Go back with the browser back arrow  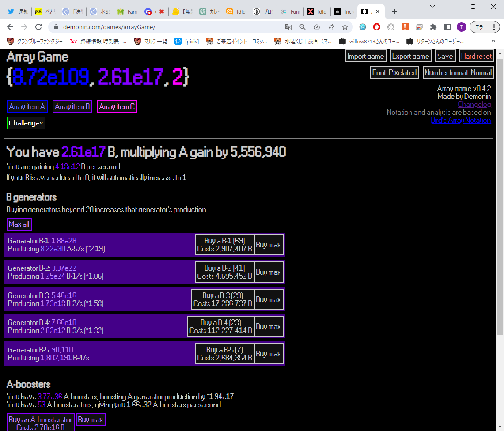(10, 27)
